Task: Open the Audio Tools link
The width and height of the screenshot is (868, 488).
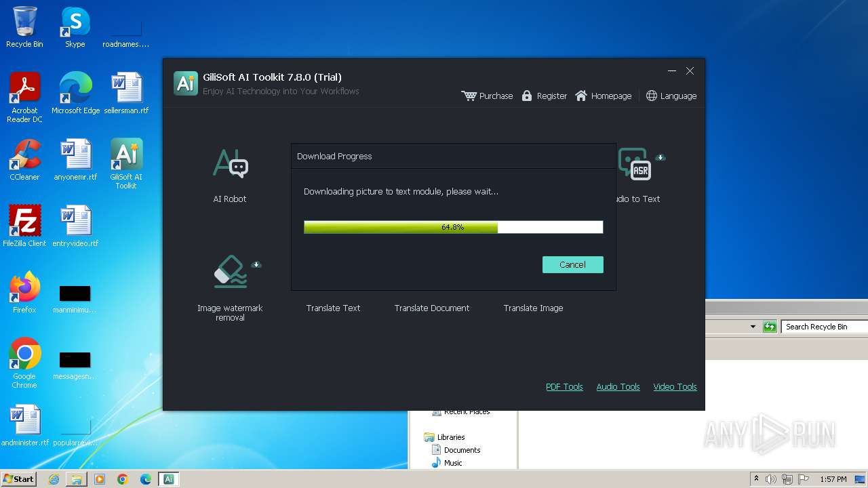Action: (x=618, y=386)
